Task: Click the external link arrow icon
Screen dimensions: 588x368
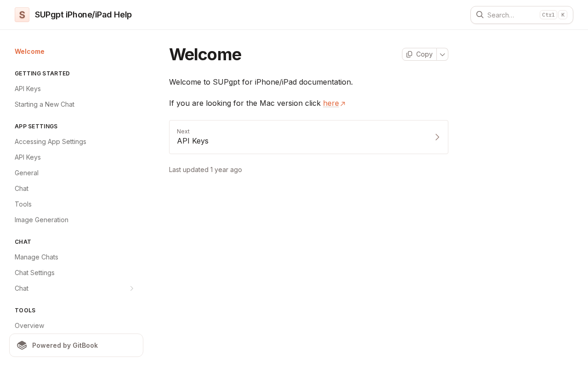Action: 343,104
